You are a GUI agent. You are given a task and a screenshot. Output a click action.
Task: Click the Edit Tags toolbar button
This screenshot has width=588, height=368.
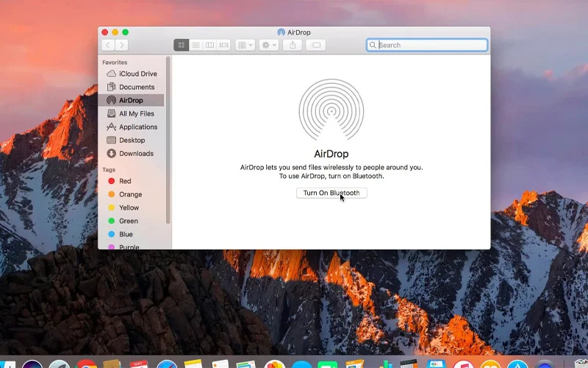[316, 45]
